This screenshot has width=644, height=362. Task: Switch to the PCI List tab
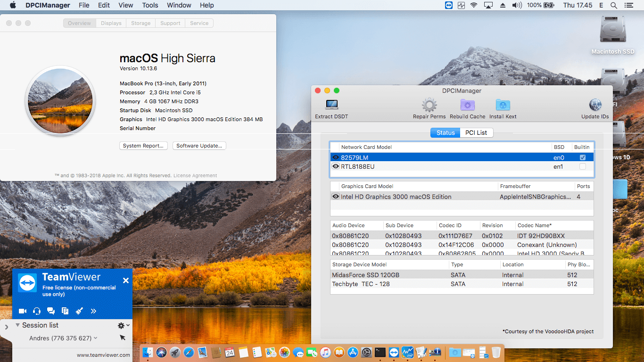[x=476, y=132]
